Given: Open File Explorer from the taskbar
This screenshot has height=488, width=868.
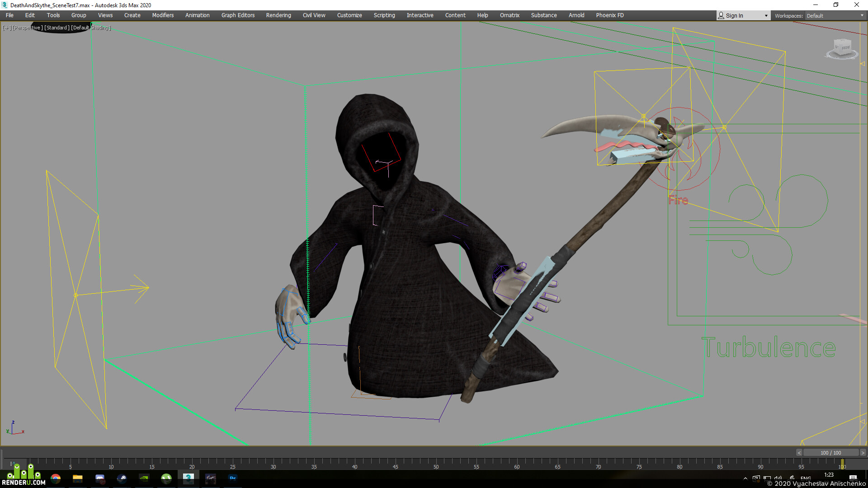Looking at the screenshot, I should [78, 479].
